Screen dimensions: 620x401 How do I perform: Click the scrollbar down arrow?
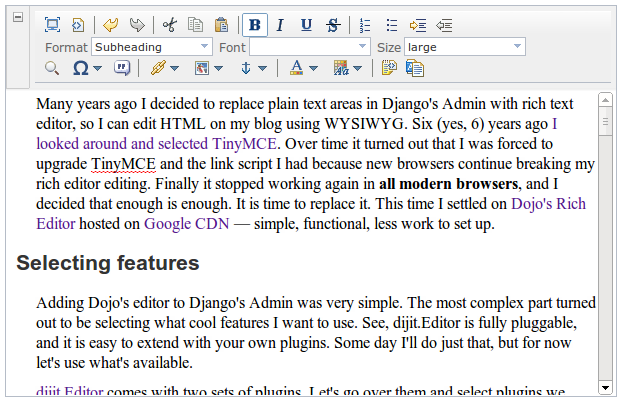click(x=605, y=388)
